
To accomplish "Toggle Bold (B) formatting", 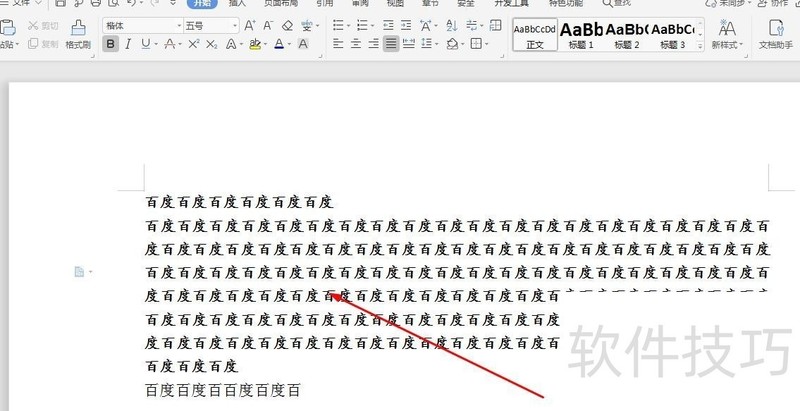I will [x=110, y=44].
